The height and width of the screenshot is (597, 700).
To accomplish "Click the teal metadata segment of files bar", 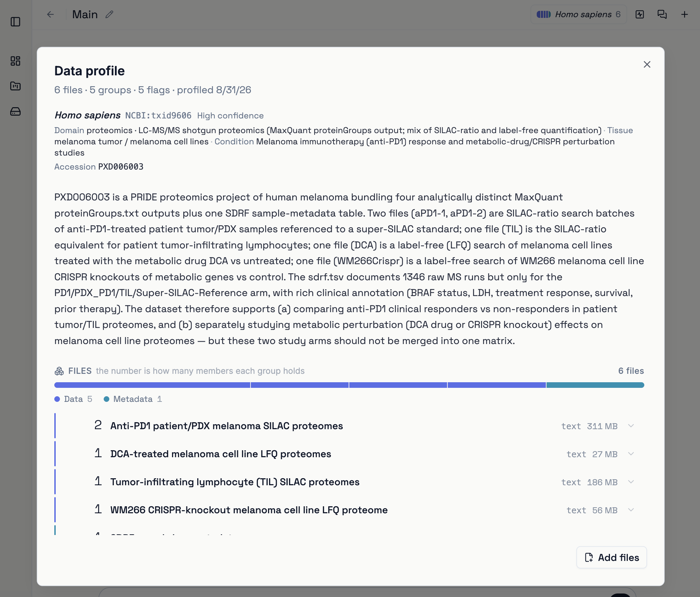I will pyautogui.click(x=595, y=385).
